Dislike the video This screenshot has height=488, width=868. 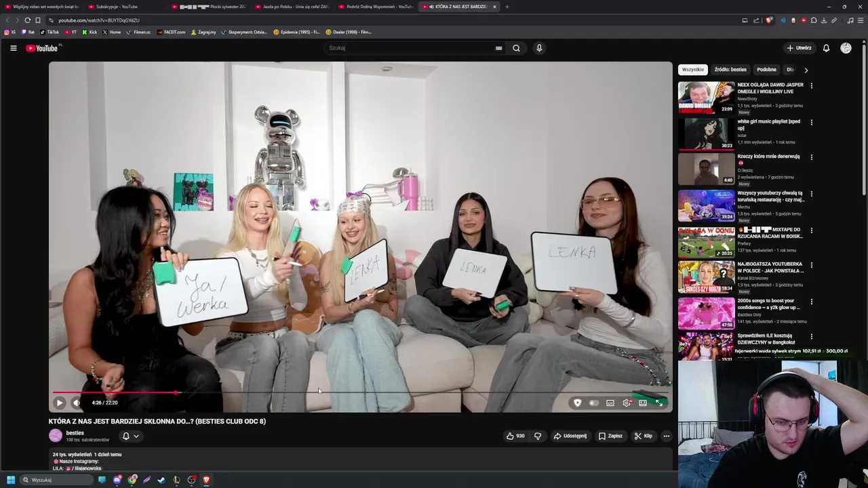[x=538, y=436]
